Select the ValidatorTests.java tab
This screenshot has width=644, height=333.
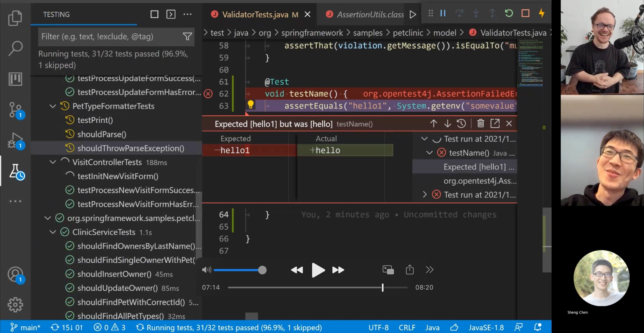pos(255,14)
